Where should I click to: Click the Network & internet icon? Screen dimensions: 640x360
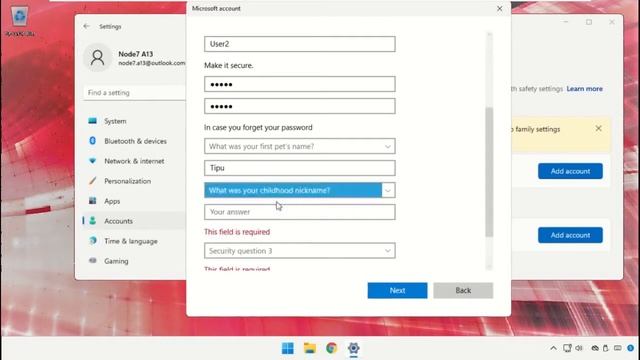(93, 161)
